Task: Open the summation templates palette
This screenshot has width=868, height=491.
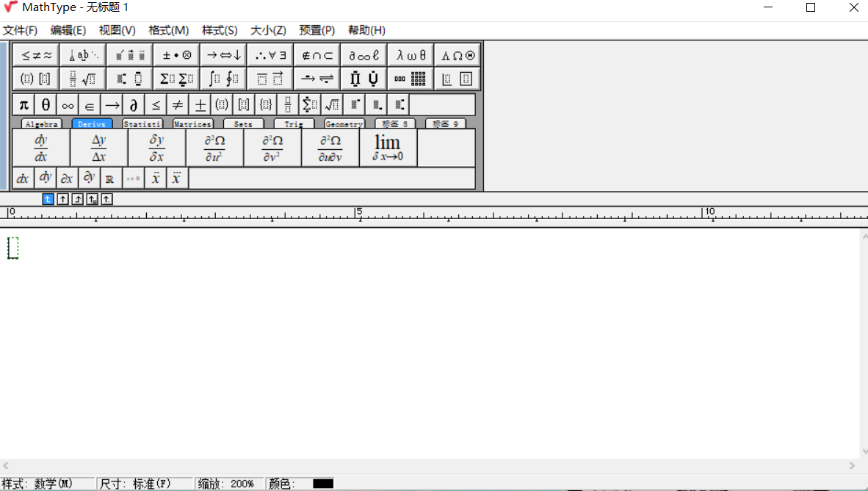Action: [x=176, y=79]
